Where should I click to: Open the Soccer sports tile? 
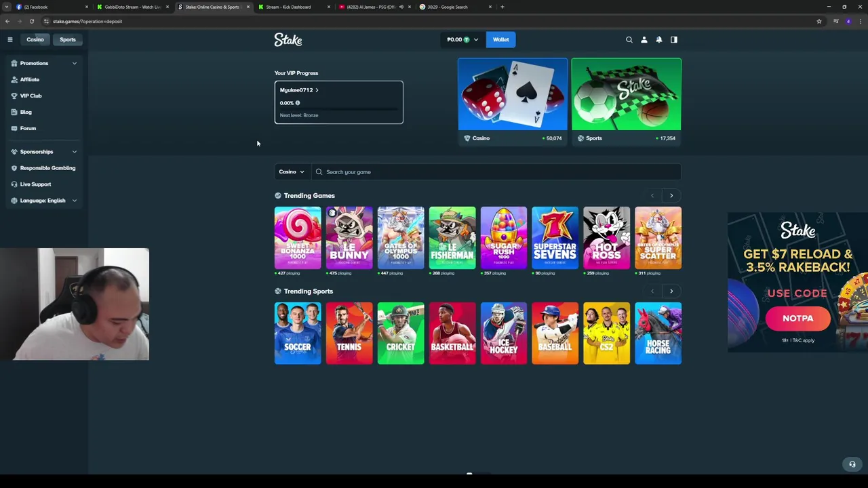[298, 333]
